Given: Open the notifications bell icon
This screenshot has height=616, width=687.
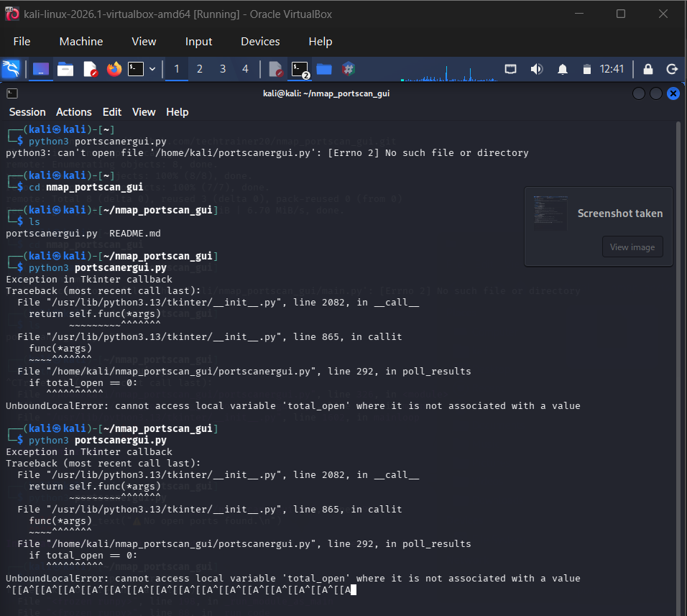Looking at the screenshot, I should (563, 69).
